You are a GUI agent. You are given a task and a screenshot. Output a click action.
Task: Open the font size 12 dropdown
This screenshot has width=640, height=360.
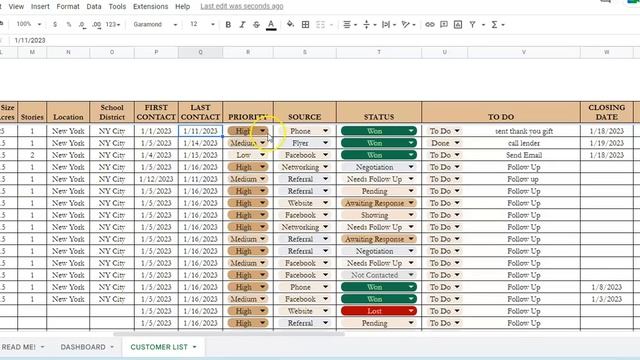pos(202,24)
